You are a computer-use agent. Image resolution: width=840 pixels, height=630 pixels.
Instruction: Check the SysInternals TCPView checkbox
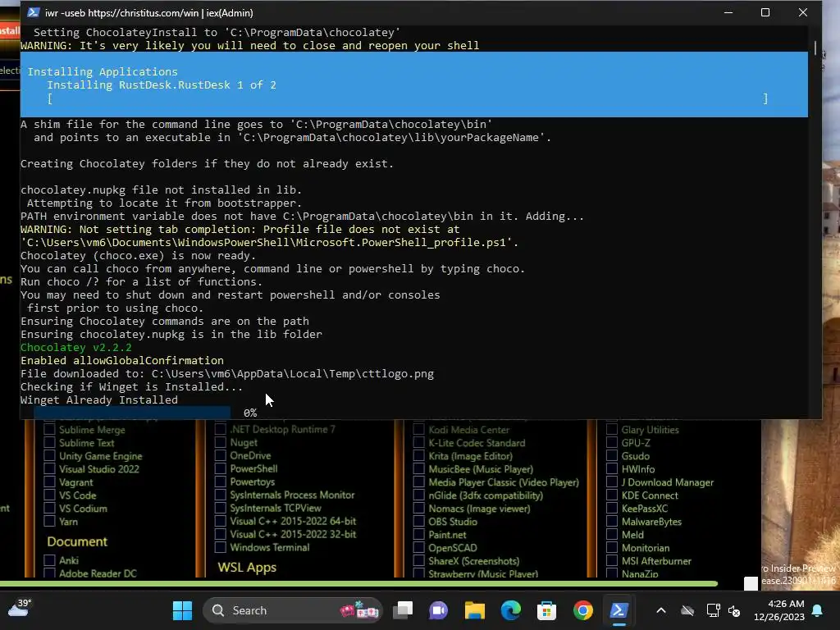pos(220,508)
